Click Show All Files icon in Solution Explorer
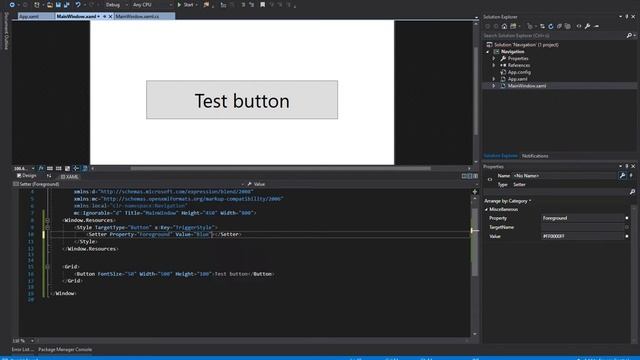 pos(568,26)
